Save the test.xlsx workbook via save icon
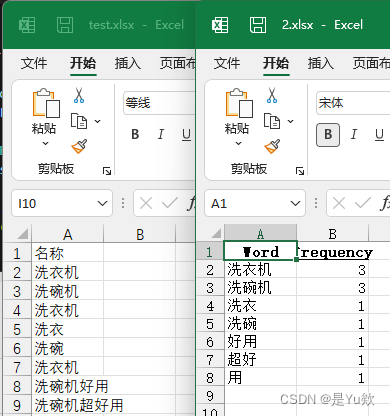390x416 pixels. [x=65, y=25]
